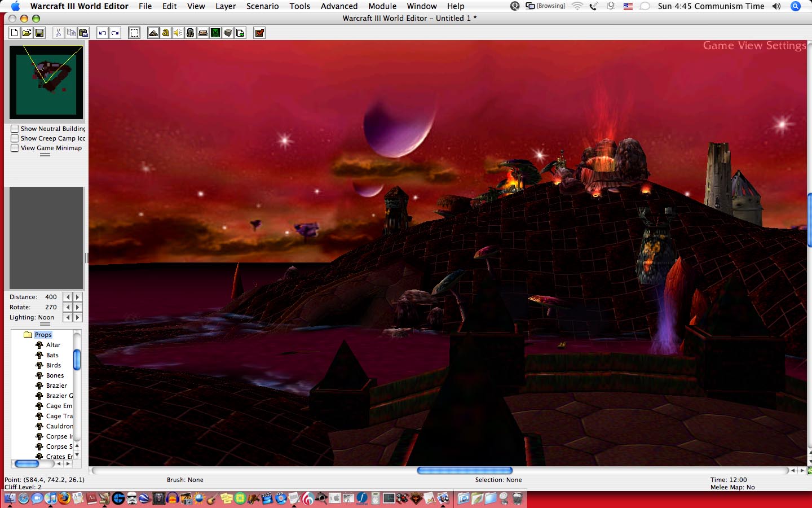
Task: Open the Sound Editor speaker icon
Action: click(178, 33)
